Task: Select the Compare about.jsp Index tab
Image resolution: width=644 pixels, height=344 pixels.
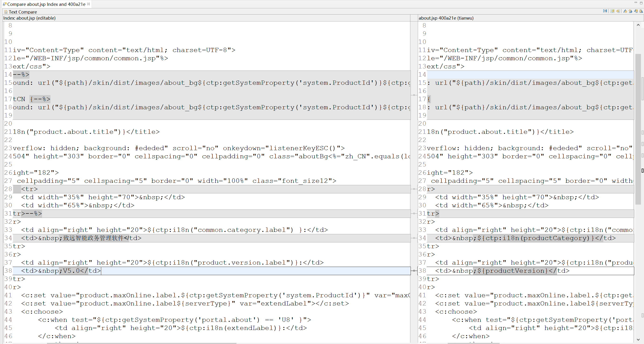Action: (46, 4)
